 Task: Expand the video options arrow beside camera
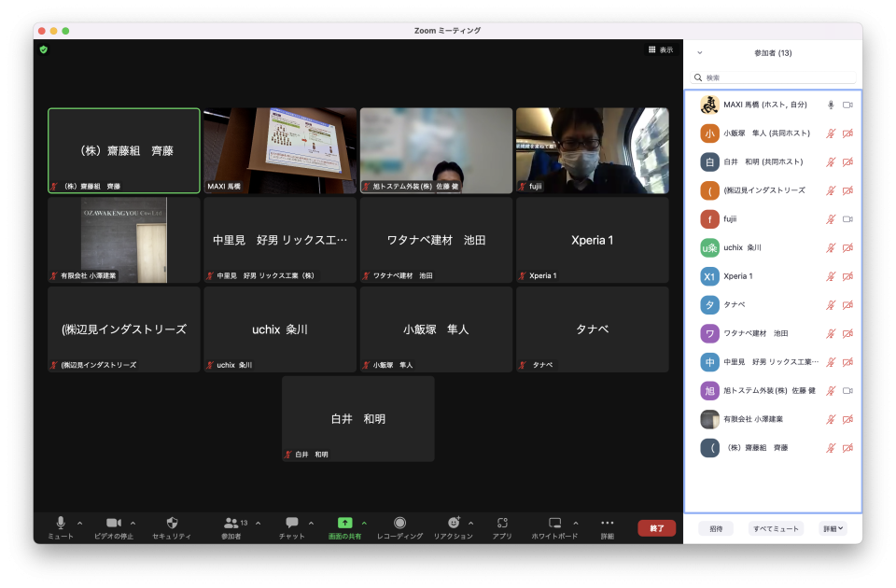[x=133, y=523]
